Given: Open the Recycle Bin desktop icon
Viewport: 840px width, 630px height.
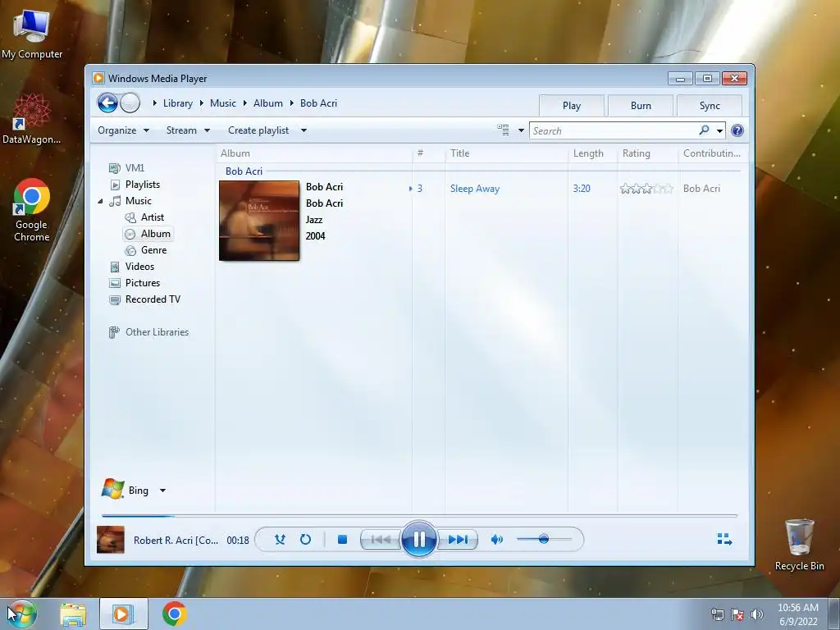Looking at the screenshot, I should [799, 545].
